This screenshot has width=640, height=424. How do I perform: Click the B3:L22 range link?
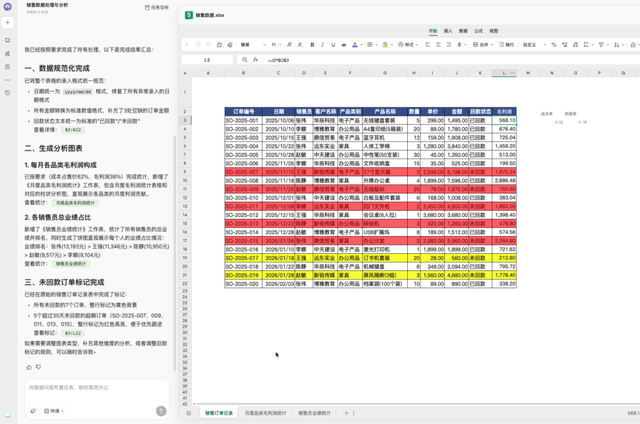(73, 333)
